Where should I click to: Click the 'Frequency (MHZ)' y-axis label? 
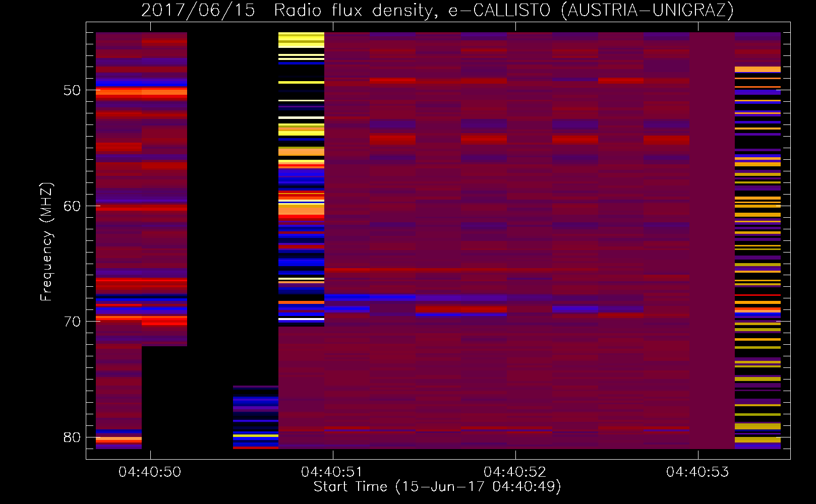tap(46, 242)
